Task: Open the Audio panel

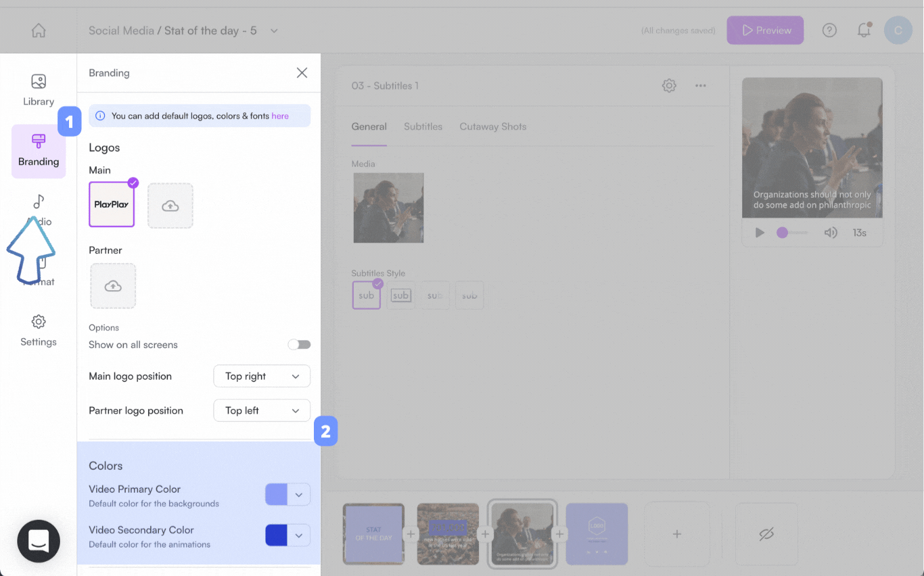Action: [38, 210]
